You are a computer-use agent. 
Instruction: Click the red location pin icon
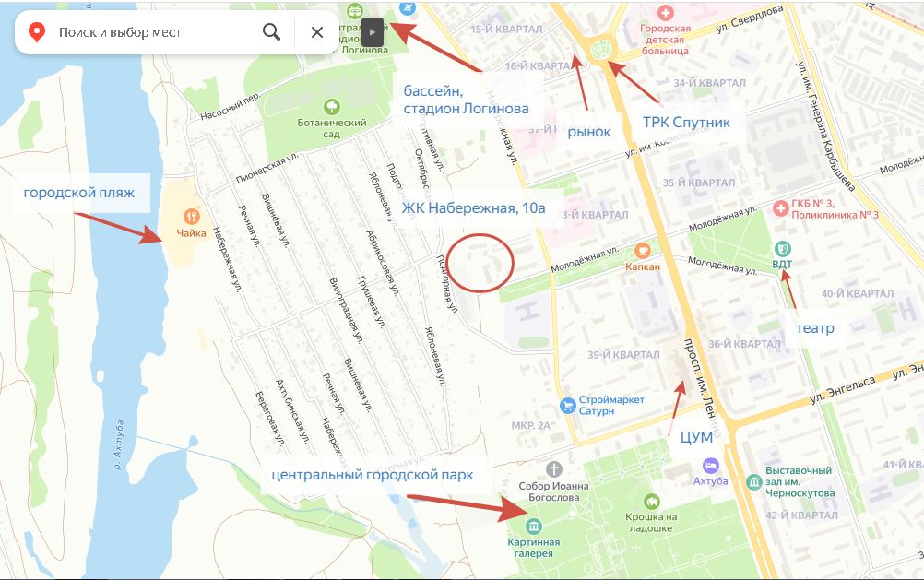click(37, 32)
